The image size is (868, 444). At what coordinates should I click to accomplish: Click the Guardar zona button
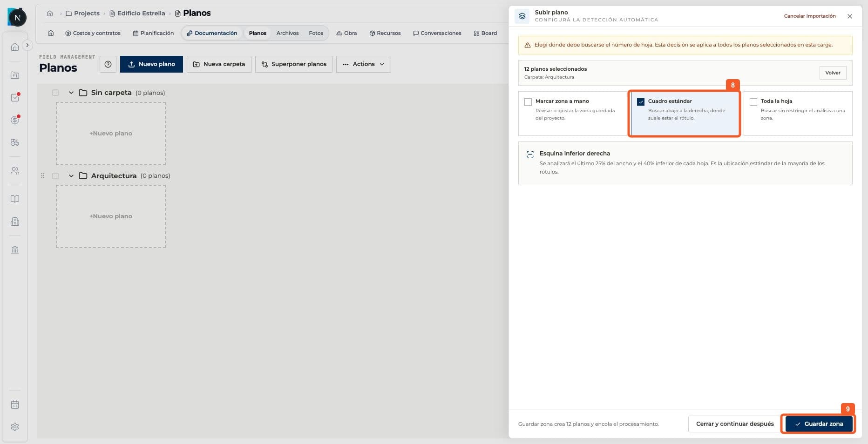(819, 424)
